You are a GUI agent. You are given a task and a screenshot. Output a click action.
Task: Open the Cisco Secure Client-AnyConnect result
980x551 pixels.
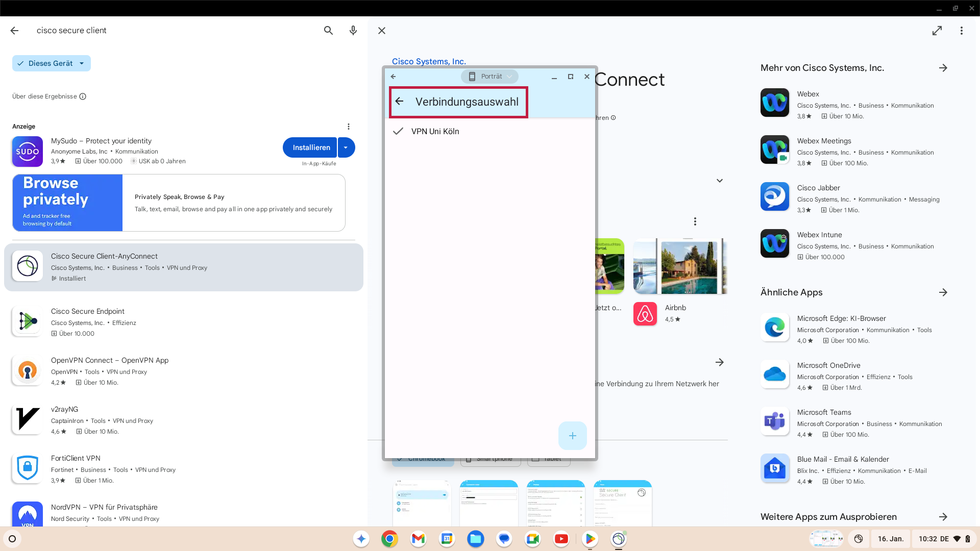point(184,267)
